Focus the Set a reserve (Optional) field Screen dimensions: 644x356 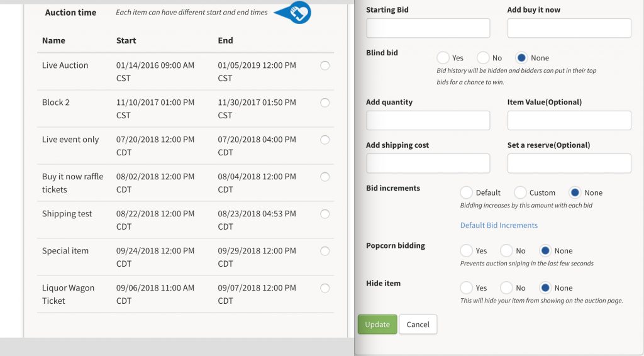569,164
